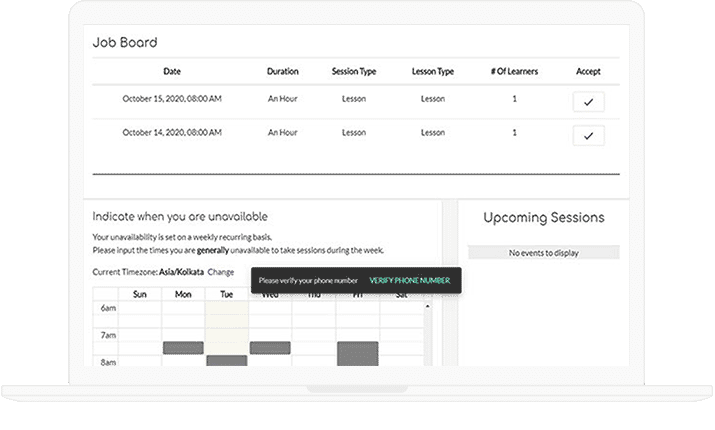Accept the October 15 job with checkmark
This screenshot has height=430, width=715.
coord(588,102)
